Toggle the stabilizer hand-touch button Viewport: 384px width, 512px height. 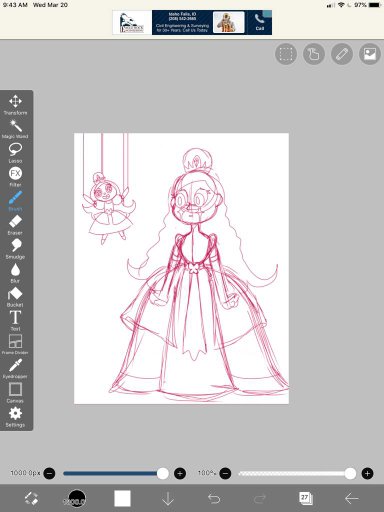(x=314, y=54)
